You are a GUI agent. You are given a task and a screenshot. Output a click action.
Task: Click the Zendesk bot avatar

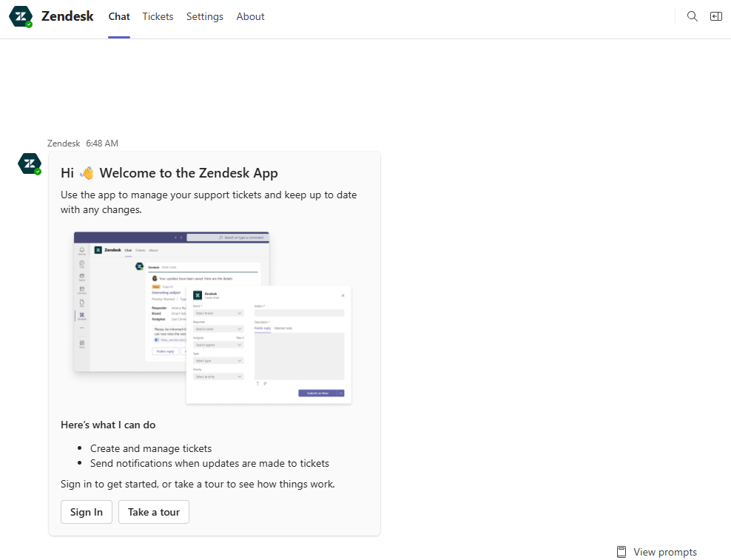pos(29,163)
